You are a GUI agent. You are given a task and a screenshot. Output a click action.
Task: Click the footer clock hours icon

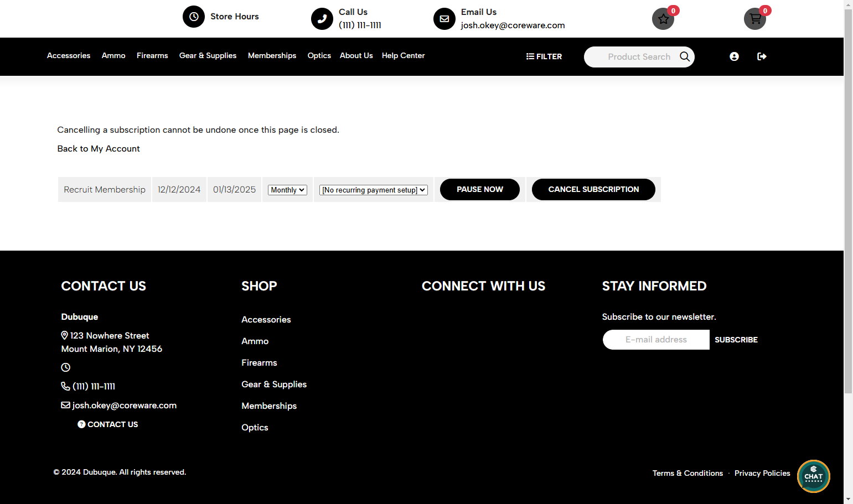coord(65,367)
